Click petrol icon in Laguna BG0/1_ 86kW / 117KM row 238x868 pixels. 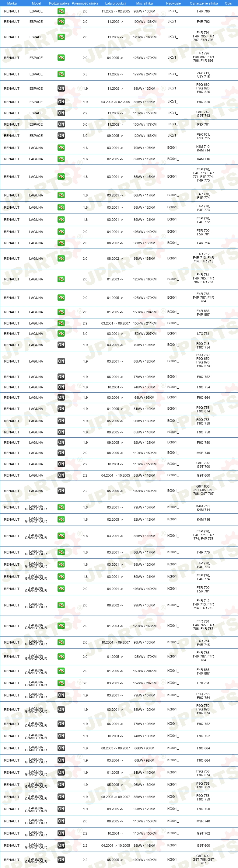tap(61, 195)
